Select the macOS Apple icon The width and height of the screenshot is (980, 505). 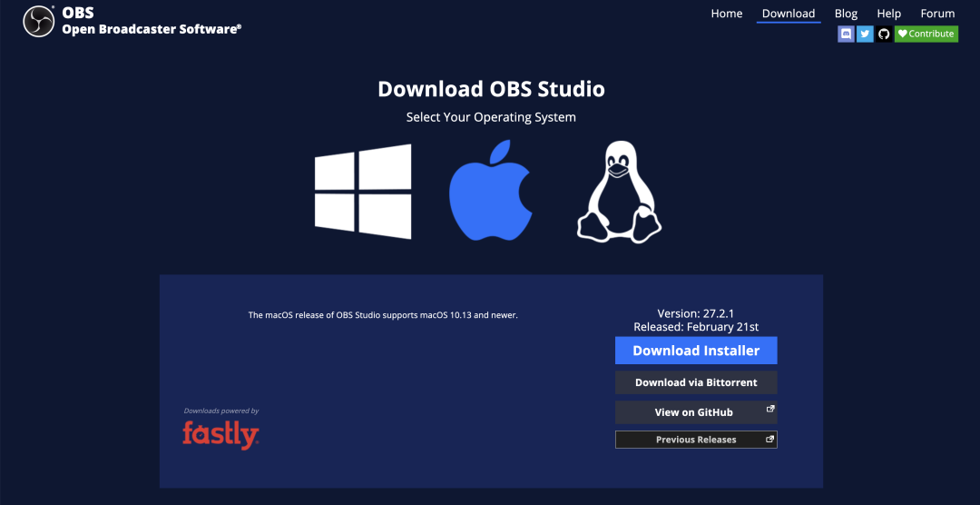(x=491, y=190)
